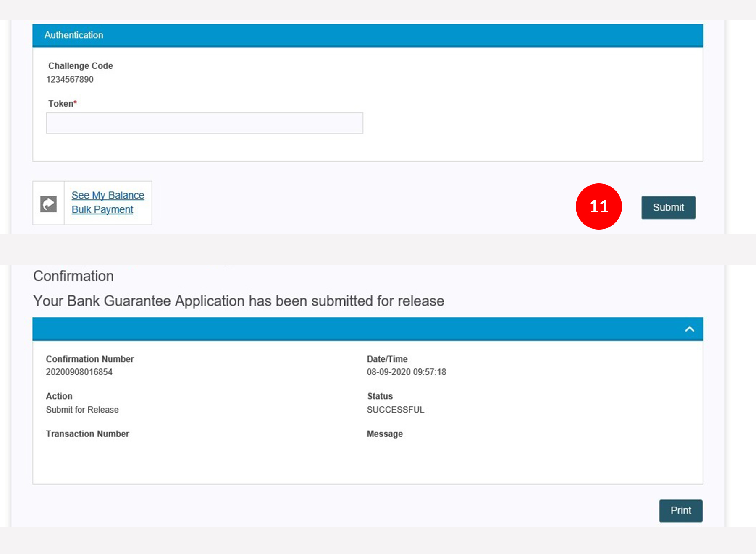756x554 pixels.
Task: Click the Submit for Release action value
Action: [82, 410]
